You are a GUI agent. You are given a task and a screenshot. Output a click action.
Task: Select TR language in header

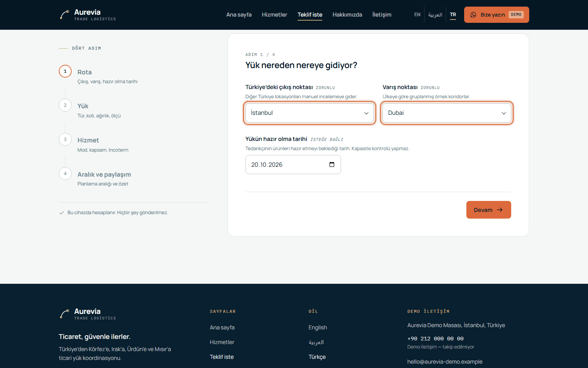coord(453,15)
